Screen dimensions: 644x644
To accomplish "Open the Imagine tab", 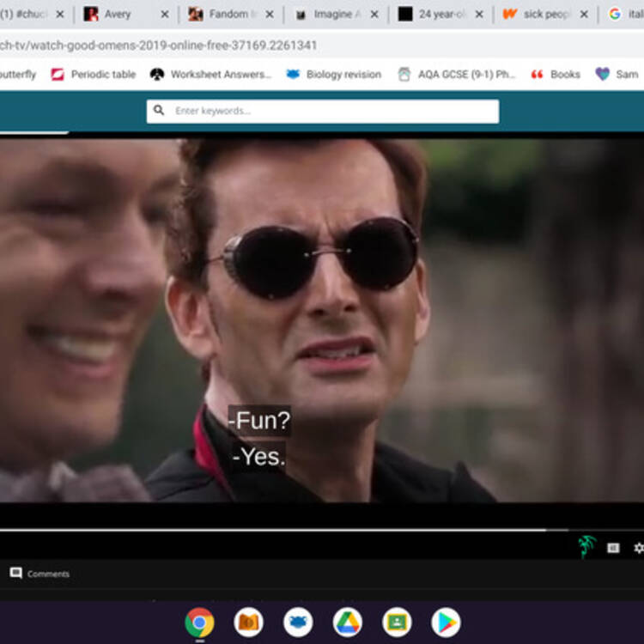I will click(x=335, y=15).
